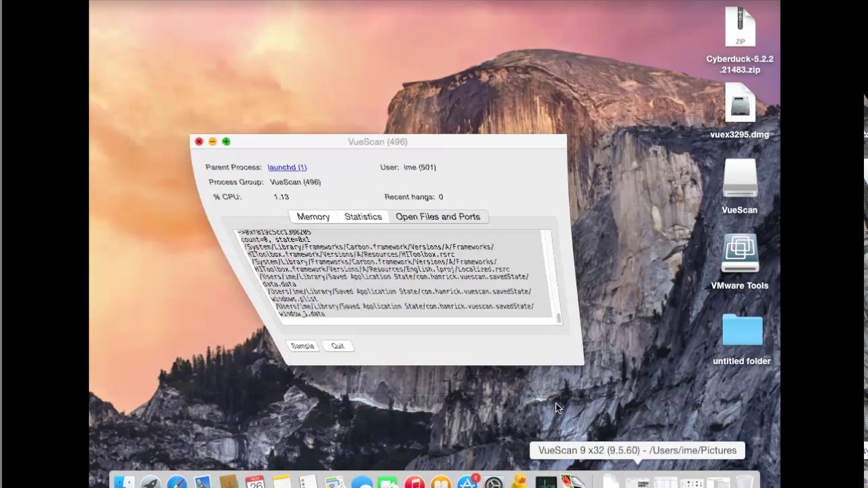Image resolution: width=868 pixels, height=488 pixels.
Task: Click the % CPU value 1.13
Action: coord(281,197)
